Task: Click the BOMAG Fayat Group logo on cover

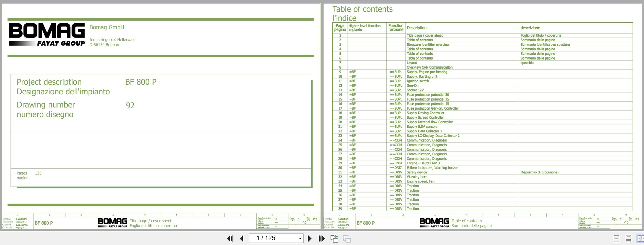Action: (x=47, y=35)
